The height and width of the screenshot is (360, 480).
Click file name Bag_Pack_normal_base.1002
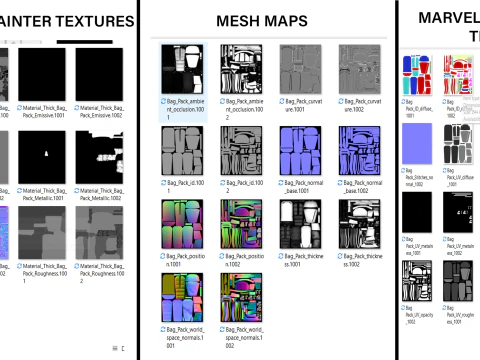coord(363,187)
